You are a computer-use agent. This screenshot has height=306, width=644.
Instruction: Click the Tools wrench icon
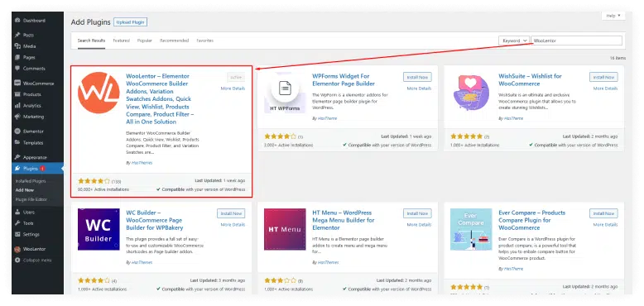click(17, 223)
